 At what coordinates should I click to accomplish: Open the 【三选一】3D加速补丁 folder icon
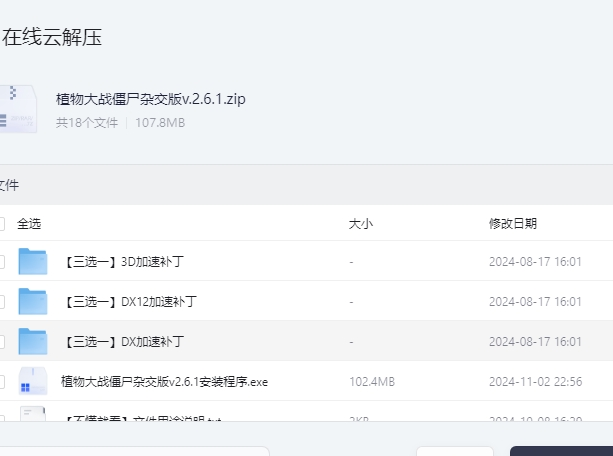pyautogui.click(x=33, y=261)
